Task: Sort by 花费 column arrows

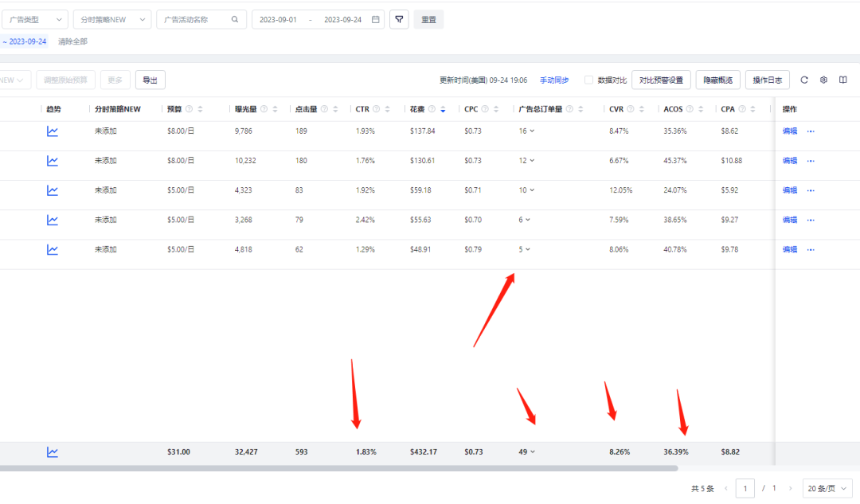Action: click(x=443, y=109)
